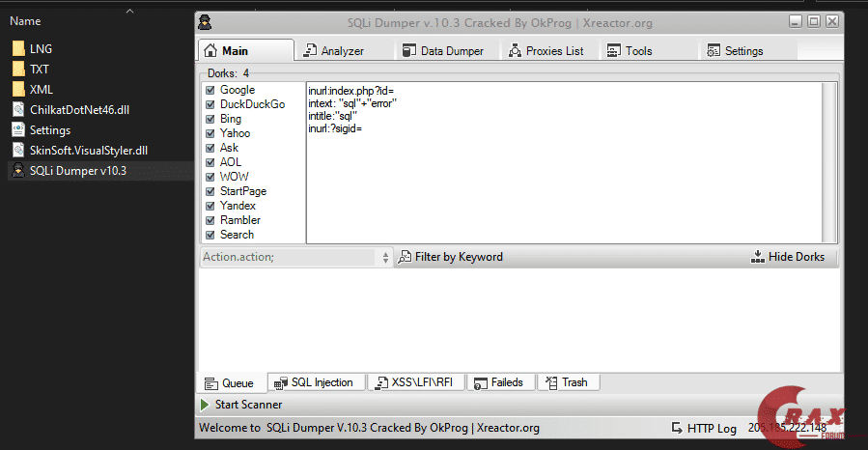The height and width of the screenshot is (450, 868).
Task: Click the Proxies List network icon
Action: point(515,50)
